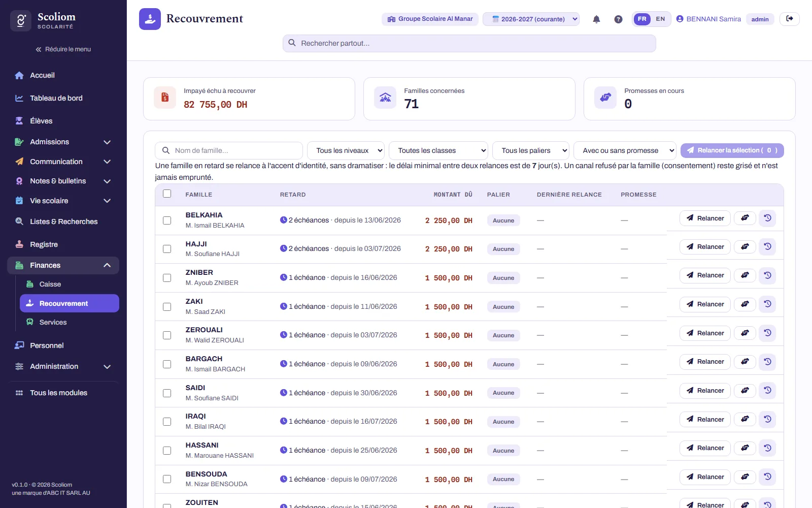
Task: Show history icon for ZNIBER row
Action: (767, 275)
